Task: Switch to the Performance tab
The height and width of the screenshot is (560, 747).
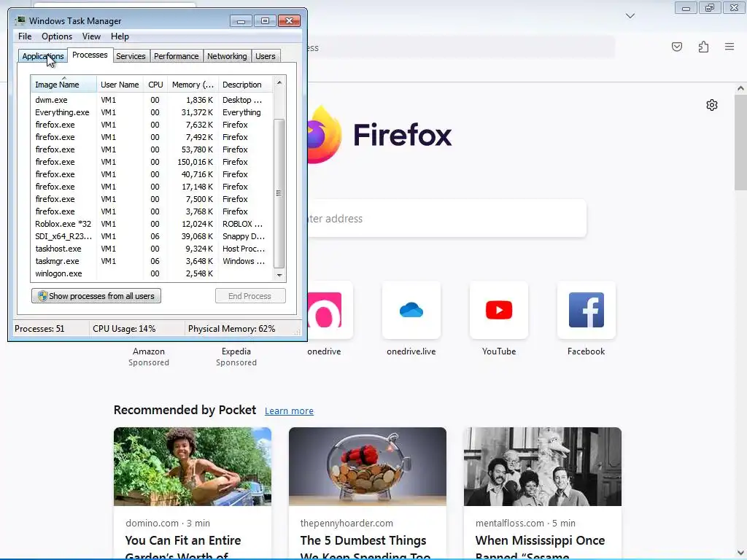Action: [176, 56]
